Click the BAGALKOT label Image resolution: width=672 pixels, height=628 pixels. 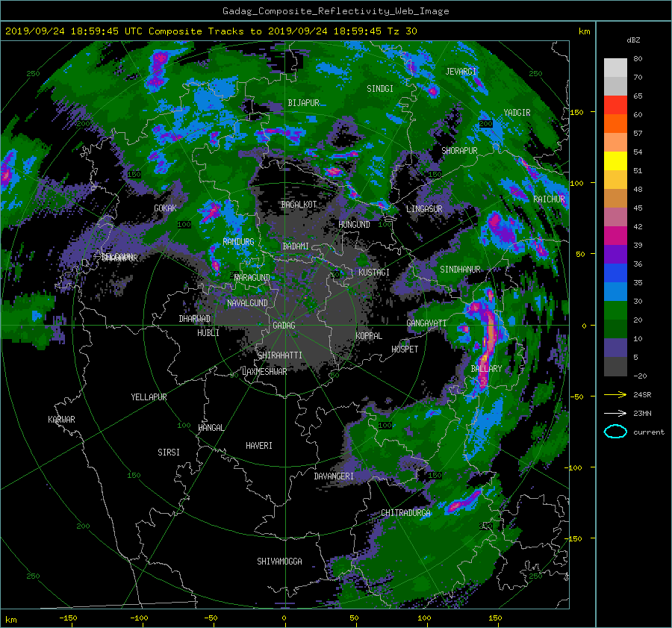(x=299, y=205)
